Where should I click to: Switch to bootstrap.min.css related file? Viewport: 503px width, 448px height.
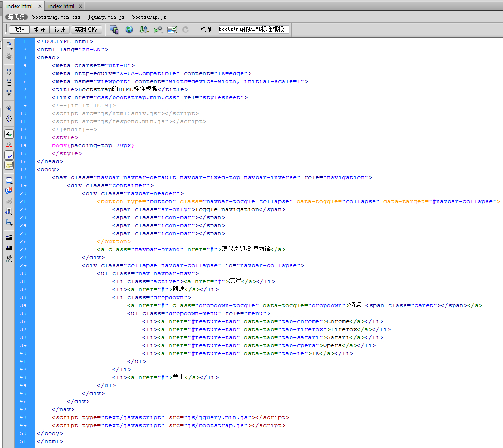coord(56,17)
